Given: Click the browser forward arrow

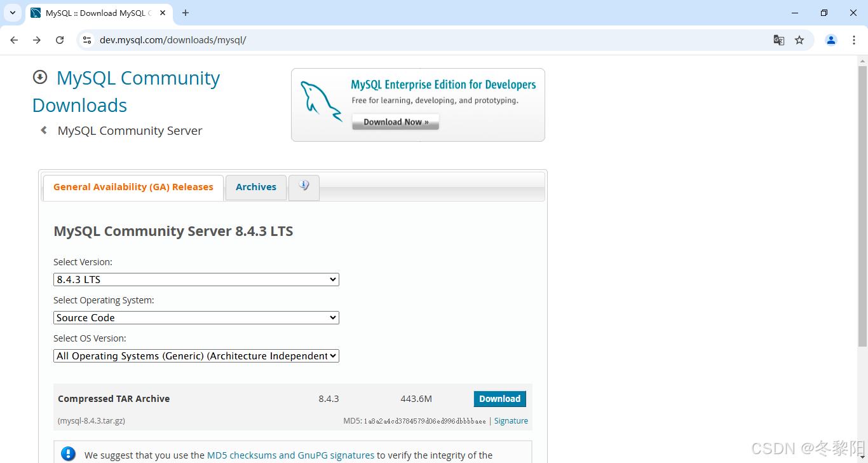Looking at the screenshot, I should click(37, 40).
